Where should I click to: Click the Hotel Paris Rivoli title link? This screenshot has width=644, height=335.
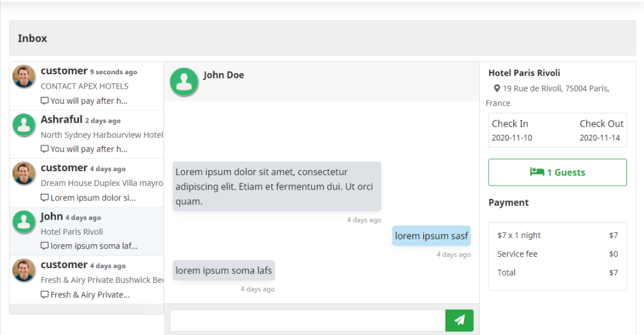point(524,73)
